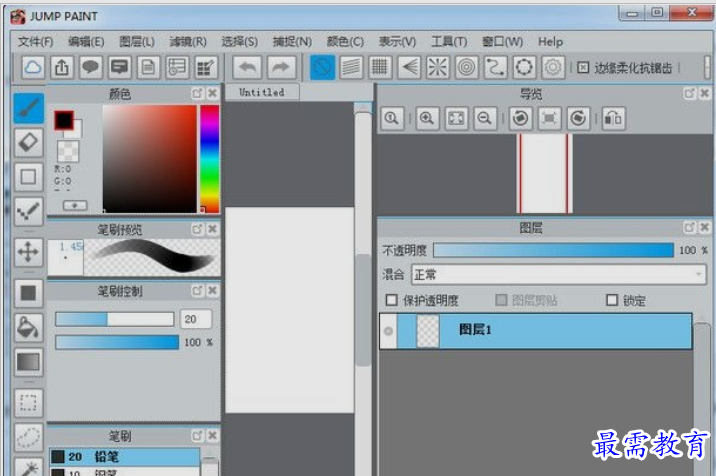This screenshot has width=716, height=476.
Task: Activate the Move tool
Action: pos(29,252)
